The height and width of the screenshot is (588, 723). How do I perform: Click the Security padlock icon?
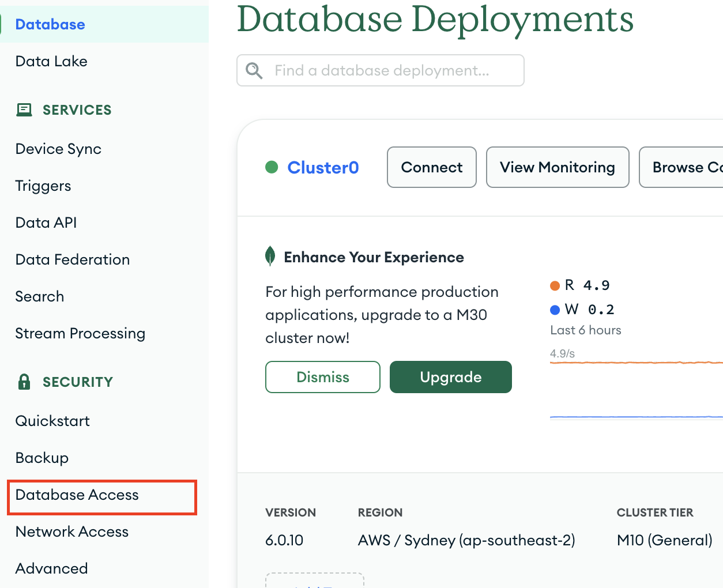tap(24, 382)
